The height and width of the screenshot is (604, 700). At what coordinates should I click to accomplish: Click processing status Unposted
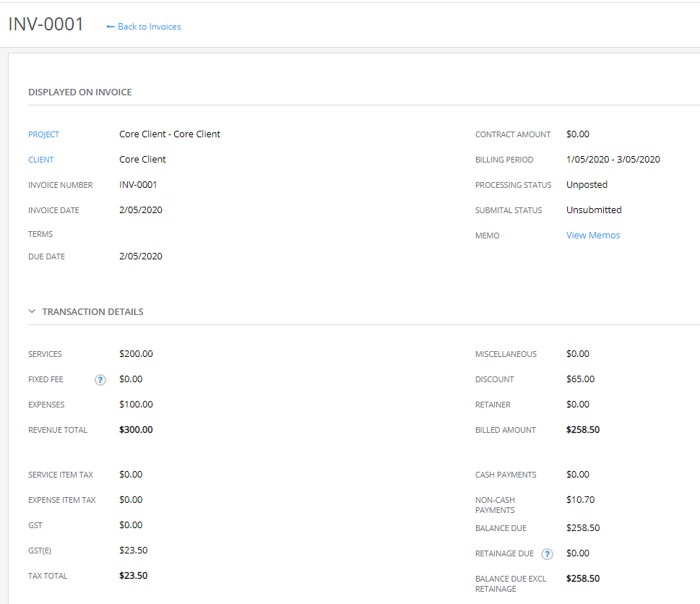tap(587, 185)
